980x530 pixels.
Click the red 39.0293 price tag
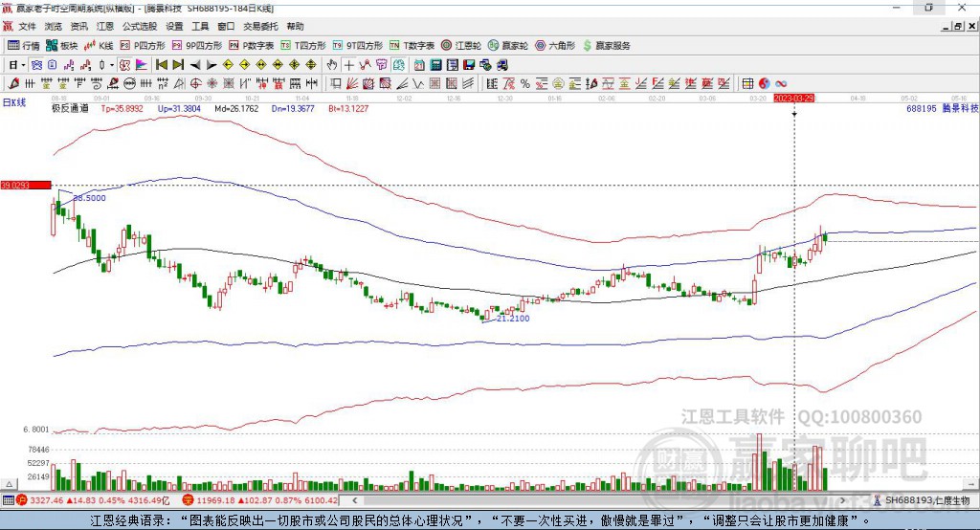(26, 185)
